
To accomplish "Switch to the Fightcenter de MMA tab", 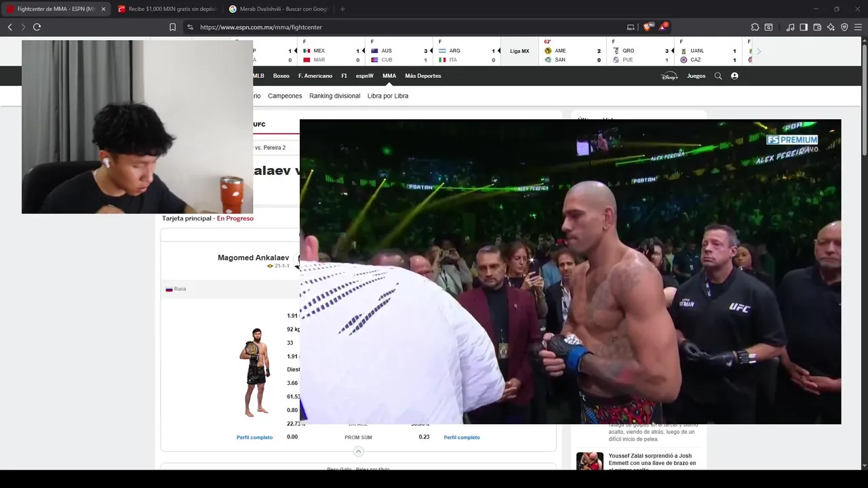I will 56,9.
